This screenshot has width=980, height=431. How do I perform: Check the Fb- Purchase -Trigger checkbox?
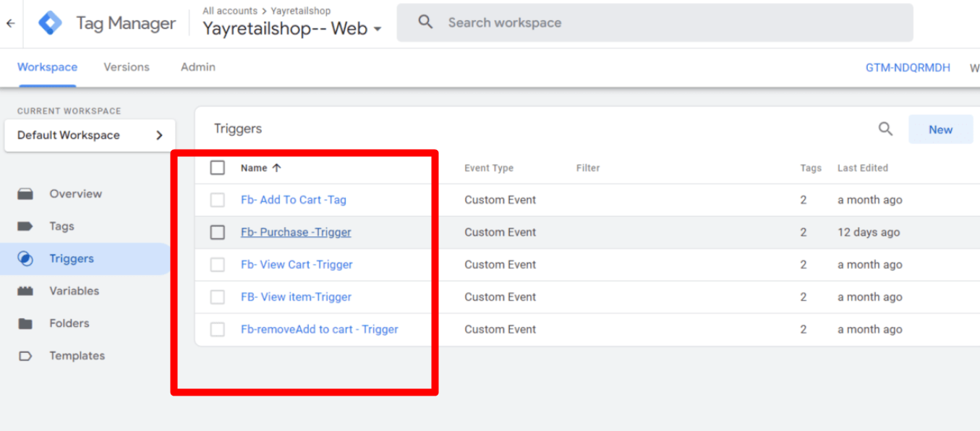(x=218, y=232)
